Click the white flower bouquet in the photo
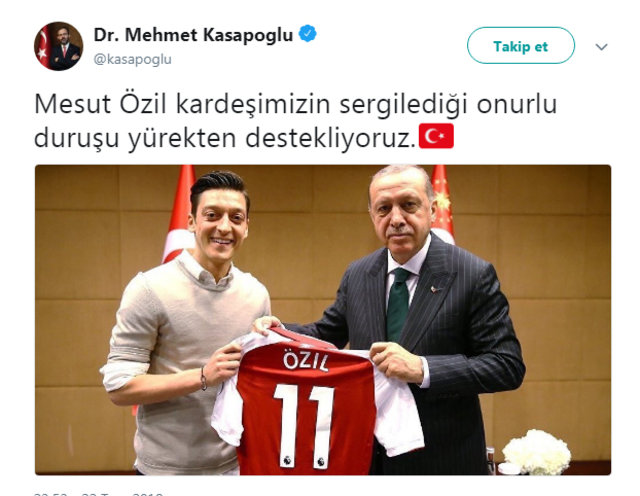 [x=536, y=452]
